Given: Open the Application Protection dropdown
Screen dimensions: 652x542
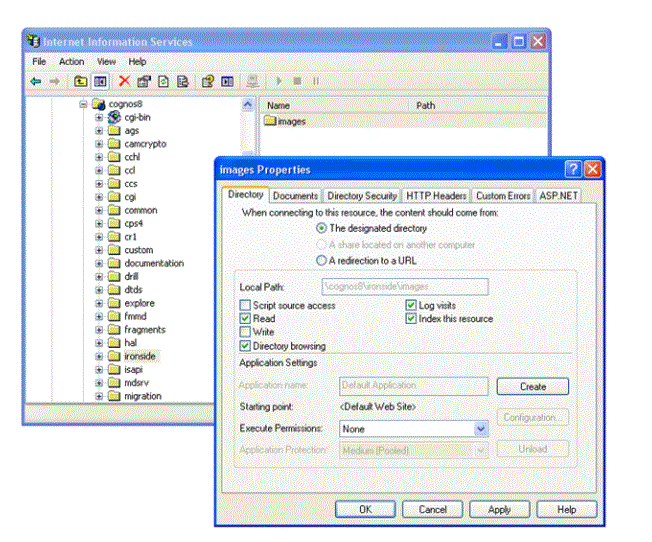Looking at the screenshot, I should [481, 450].
